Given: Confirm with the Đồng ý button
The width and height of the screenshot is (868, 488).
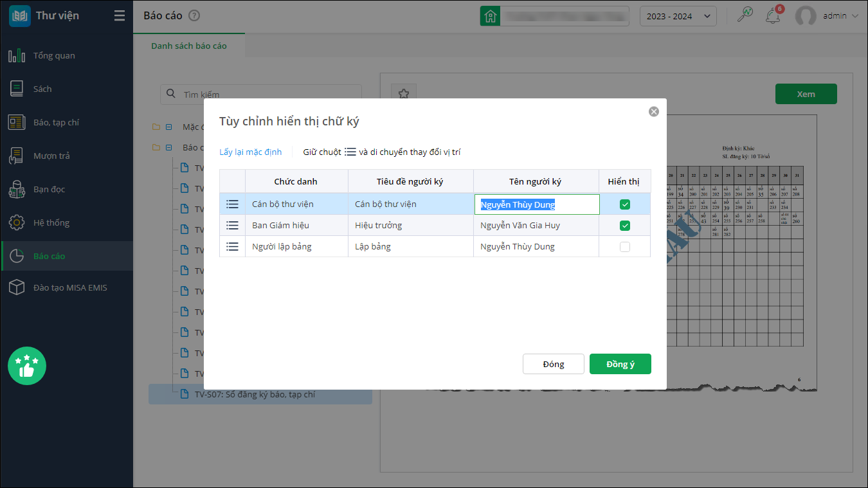Looking at the screenshot, I should click(x=620, y=364).
